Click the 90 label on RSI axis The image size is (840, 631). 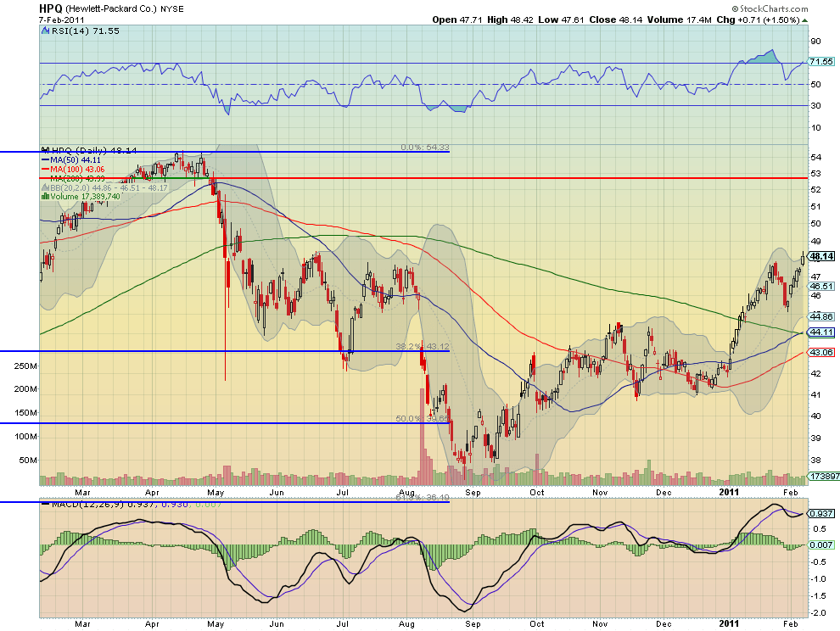click(815, 42)
